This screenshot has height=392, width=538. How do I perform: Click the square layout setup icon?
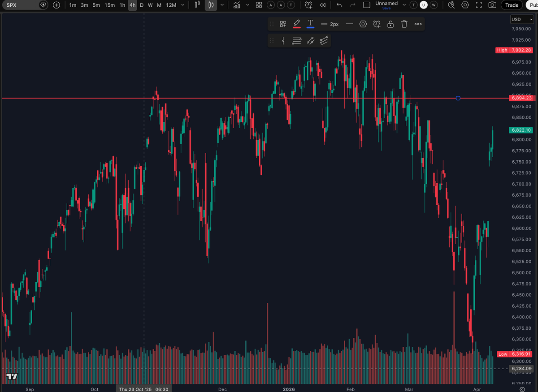(x=367, y=5)
